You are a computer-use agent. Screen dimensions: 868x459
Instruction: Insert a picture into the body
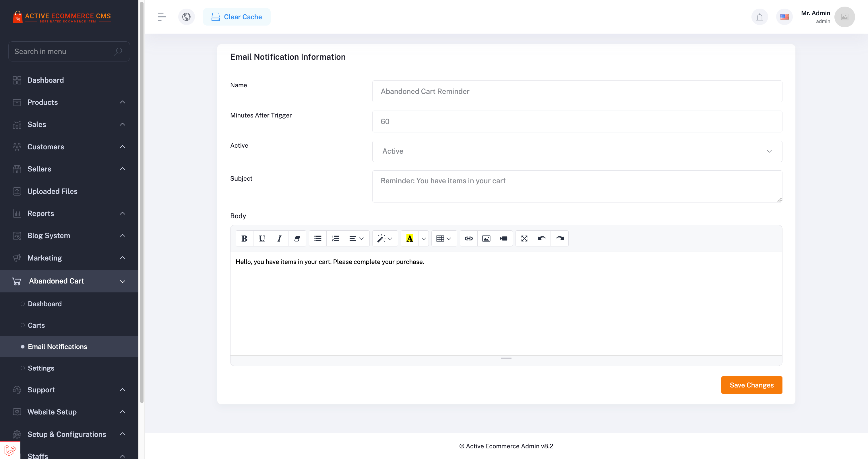point(486,238)
